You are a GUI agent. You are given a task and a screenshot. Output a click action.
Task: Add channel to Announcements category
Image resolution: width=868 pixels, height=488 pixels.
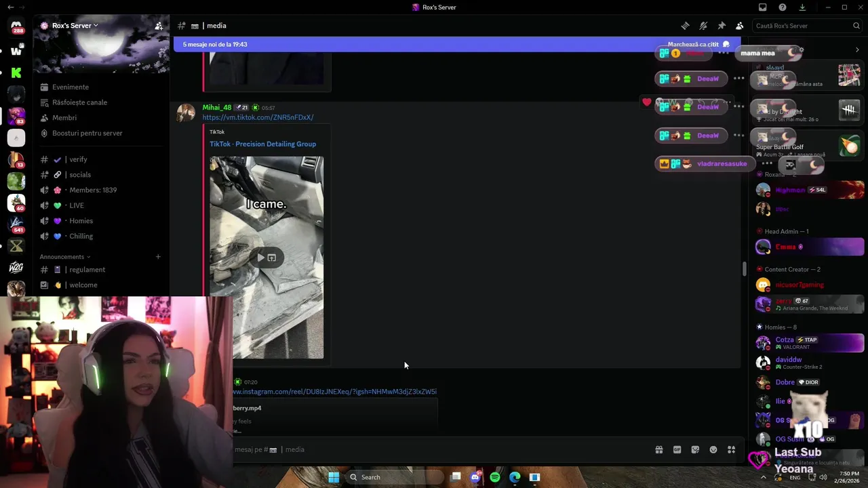(x=158, y=257)
